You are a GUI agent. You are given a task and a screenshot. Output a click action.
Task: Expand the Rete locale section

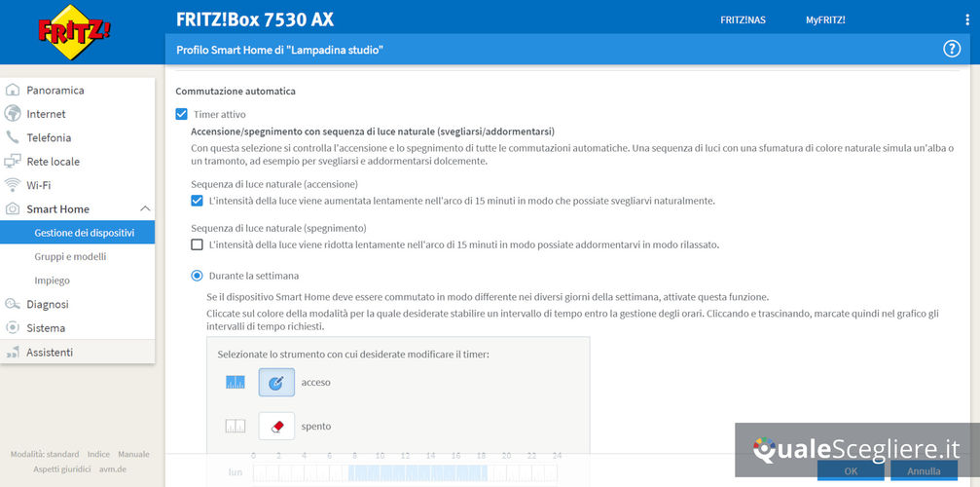[x=53, y=162]
